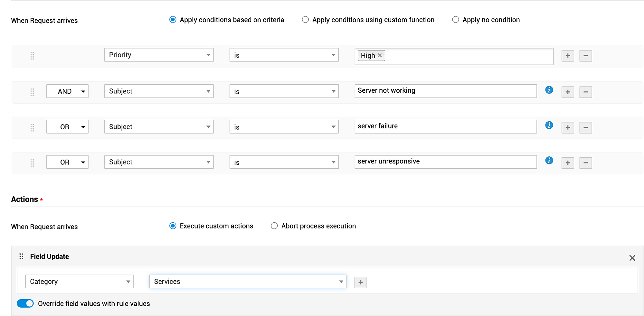Viewport: 644px width, 316px height.
Task: Grab the drag handle of the AND row
Action: 32,92
